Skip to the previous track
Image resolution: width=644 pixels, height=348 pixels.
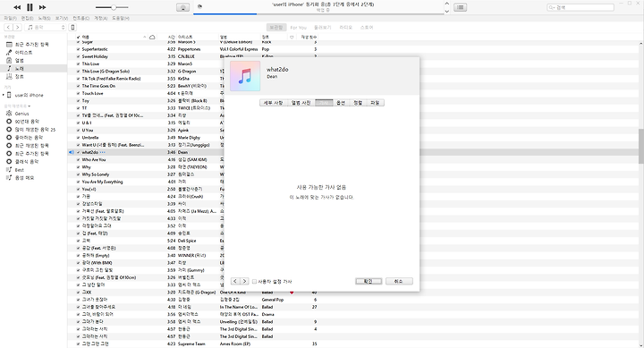(x=17, y=7)
